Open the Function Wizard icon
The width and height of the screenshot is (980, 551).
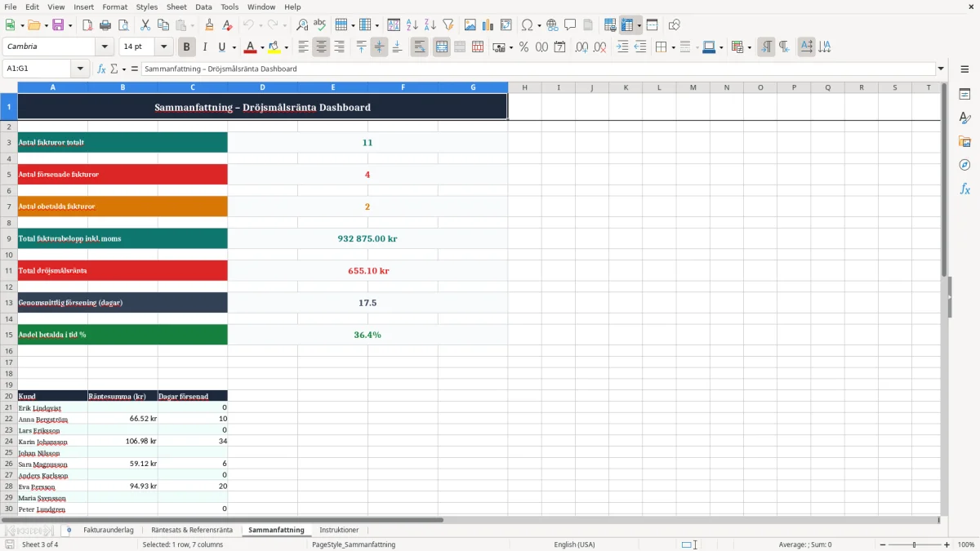(101, 69)
